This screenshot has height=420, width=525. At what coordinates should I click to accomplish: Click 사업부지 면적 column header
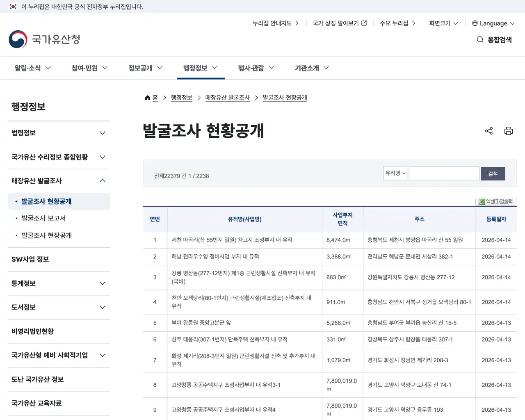click(x=342, y=219)
